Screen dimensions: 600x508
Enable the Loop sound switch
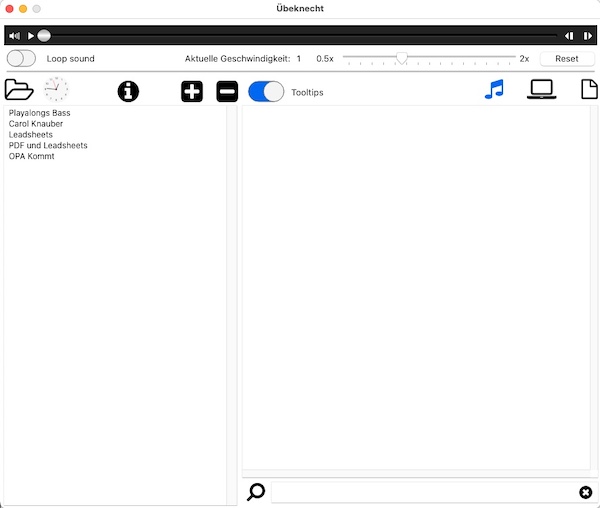(x=21, y=59)
